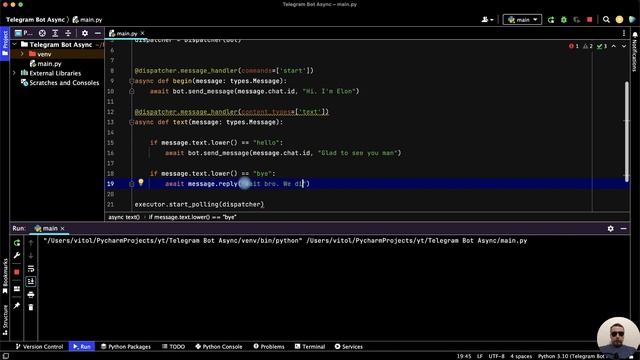This screenshot has height=360, width=640.
Task: Open the Terminal tool window
Action: [310, 347]
